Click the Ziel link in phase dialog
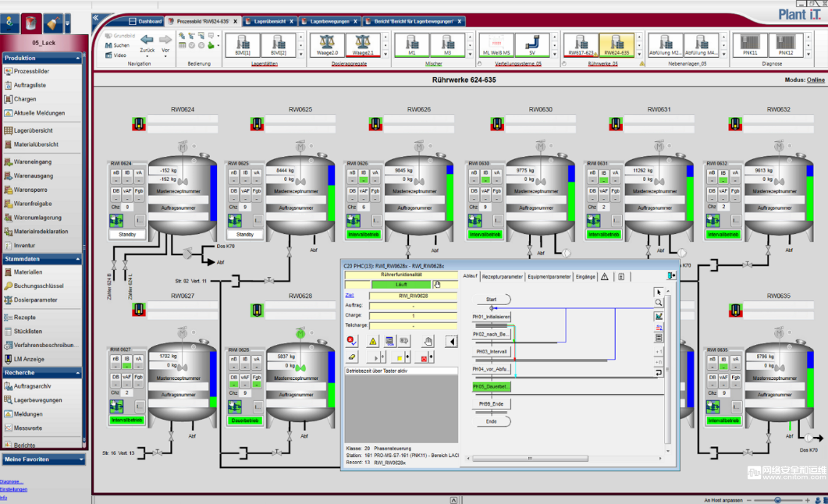 tap(350, 296)
